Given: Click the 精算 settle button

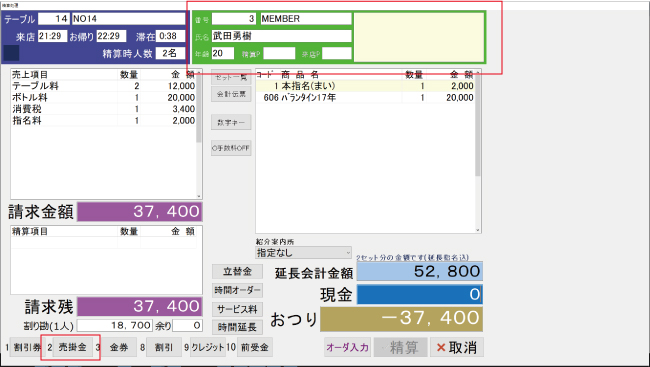Looking at the screenshot, I should [x=400, y=347].
